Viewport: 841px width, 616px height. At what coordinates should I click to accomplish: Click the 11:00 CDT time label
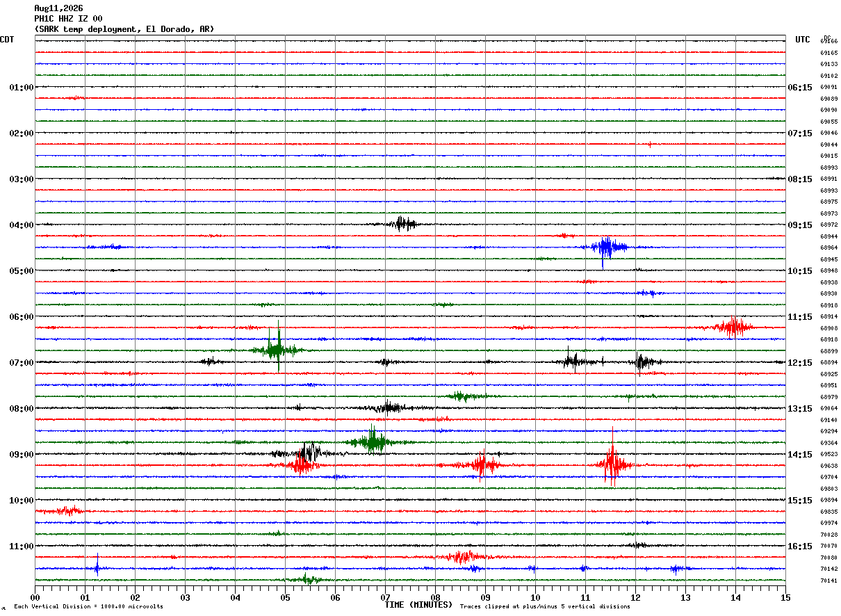point(21,546)
